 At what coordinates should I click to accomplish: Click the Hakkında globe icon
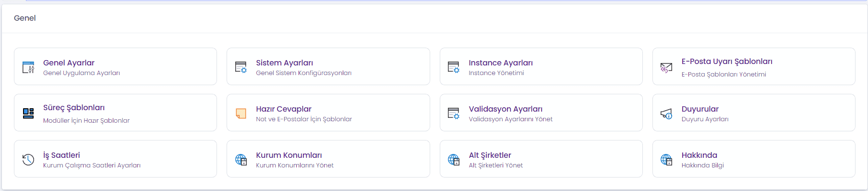coord(666,160)
